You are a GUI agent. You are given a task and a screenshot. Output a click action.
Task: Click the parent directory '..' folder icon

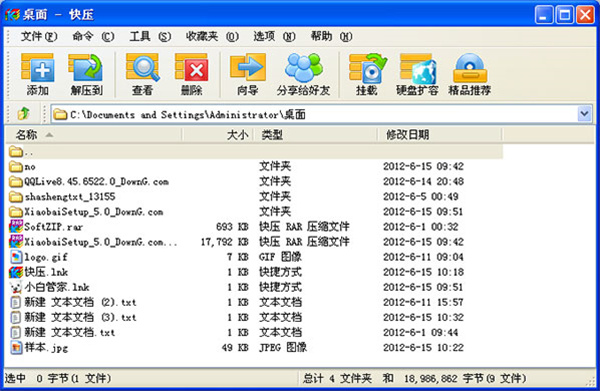[x=16, y=152]
